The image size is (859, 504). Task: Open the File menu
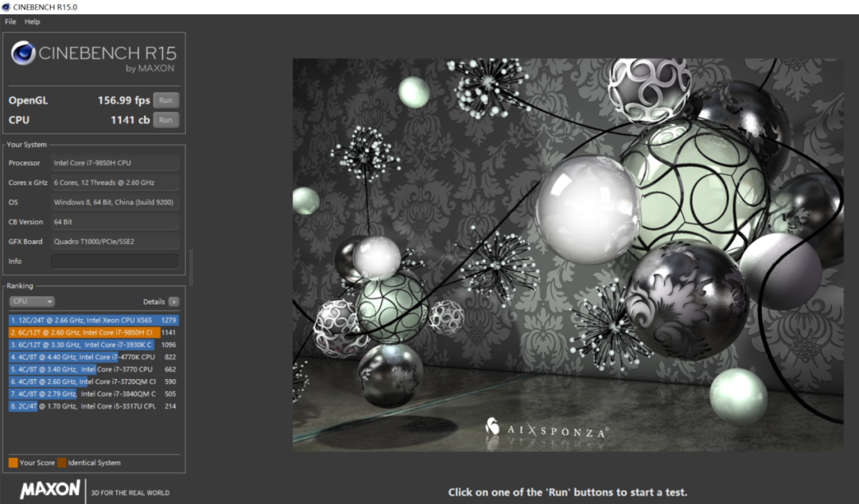click(10, 22)
